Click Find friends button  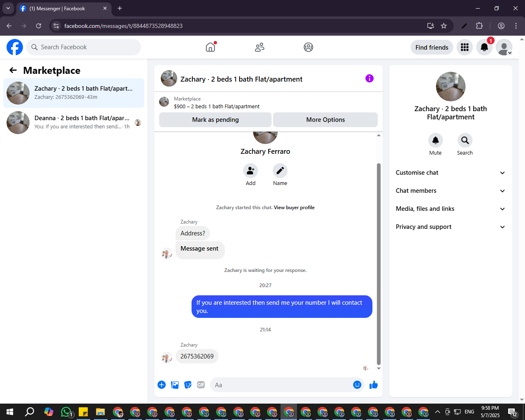(432, 47)
